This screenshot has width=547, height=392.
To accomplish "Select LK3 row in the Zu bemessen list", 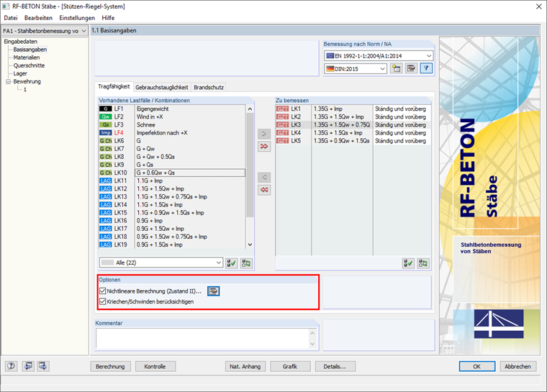I will [353, 125].
